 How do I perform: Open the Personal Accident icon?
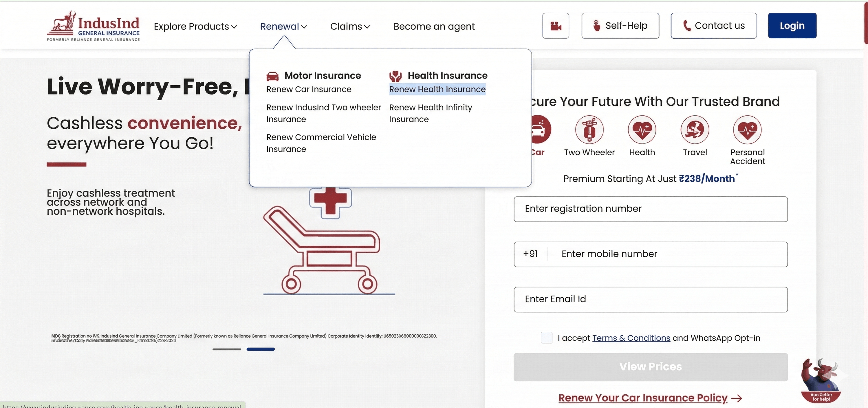point(747,130)
